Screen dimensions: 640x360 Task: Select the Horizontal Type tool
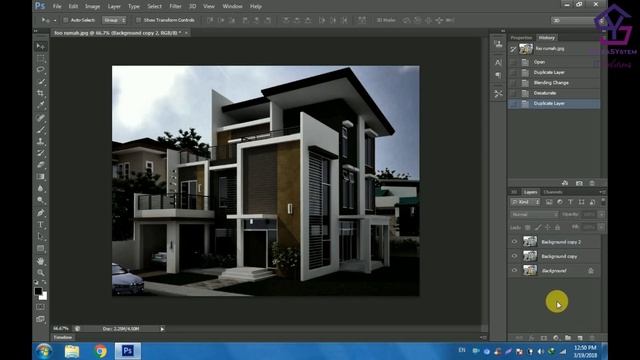tap(40, 225)
